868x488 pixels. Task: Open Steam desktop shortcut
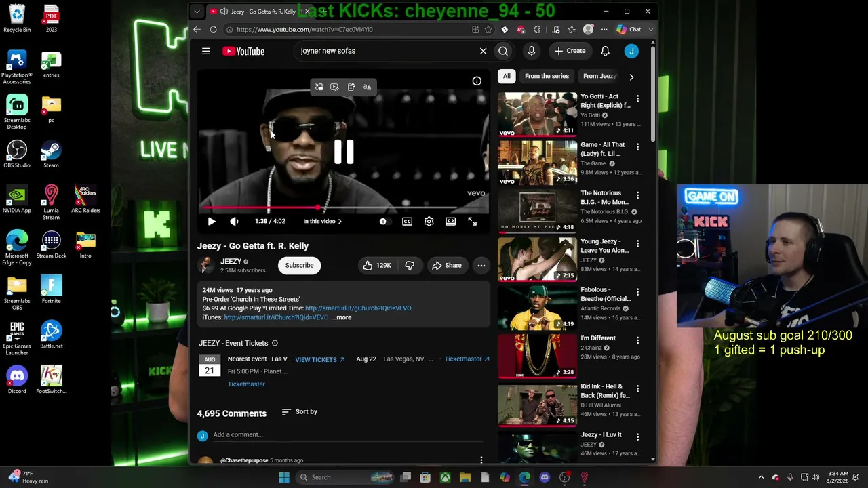[51, 154]
